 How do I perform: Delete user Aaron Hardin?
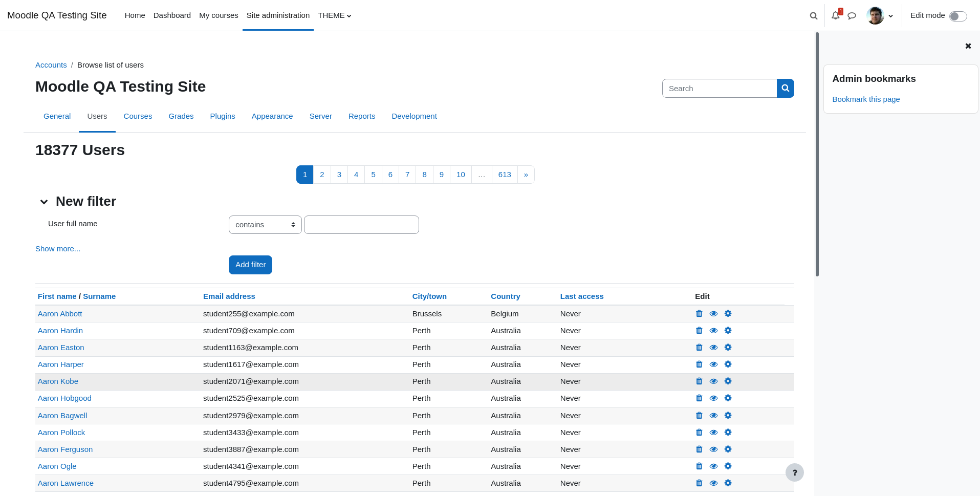pyautogui.click(x=699, y=331)
